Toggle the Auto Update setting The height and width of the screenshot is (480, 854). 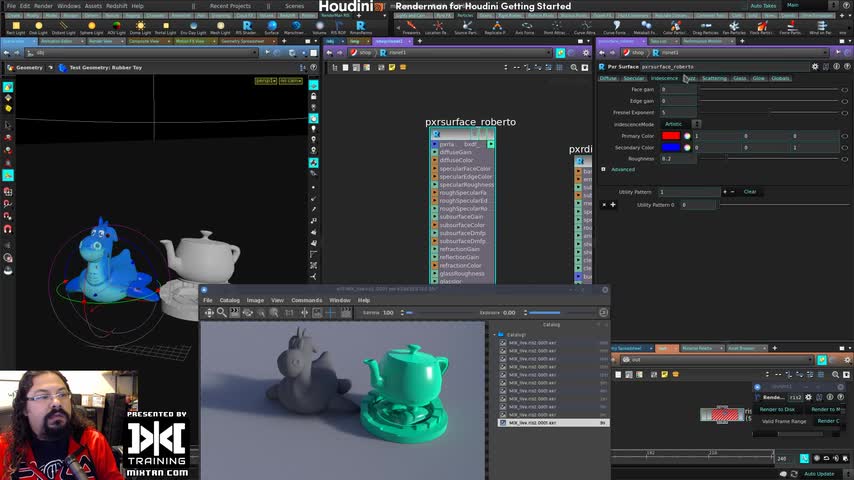pyautogui.click(x=819, y=474)
